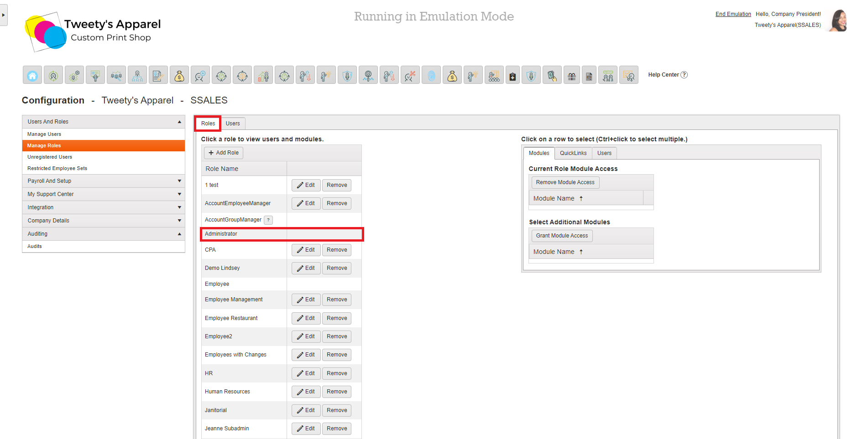This screenshot has height=439, width=868.
Task: Click the question mark beside AccountGroupManager
Action: pos(268,220)
